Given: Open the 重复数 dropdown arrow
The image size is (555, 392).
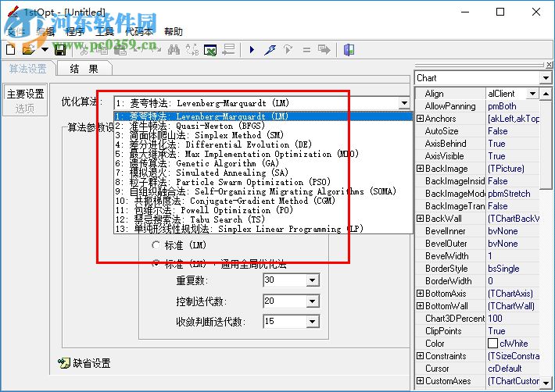Looking at the screenshot, I should [312, 280].
